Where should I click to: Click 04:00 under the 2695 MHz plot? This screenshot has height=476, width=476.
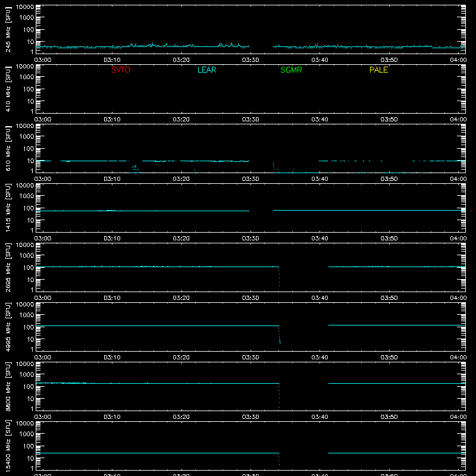click(x=458, y=298)
